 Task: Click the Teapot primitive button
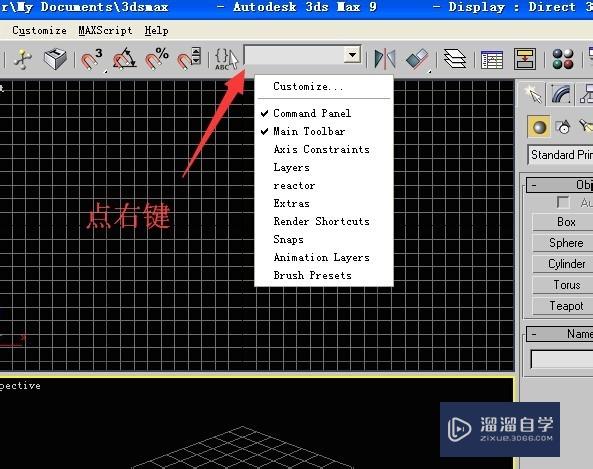(x=563, y=306)
